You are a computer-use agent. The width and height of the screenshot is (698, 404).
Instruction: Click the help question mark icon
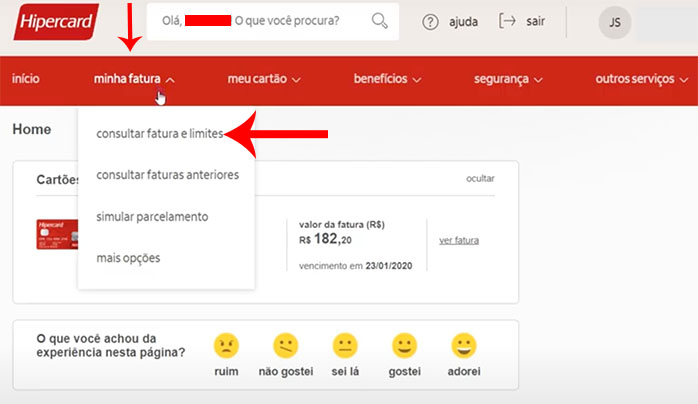430,22
